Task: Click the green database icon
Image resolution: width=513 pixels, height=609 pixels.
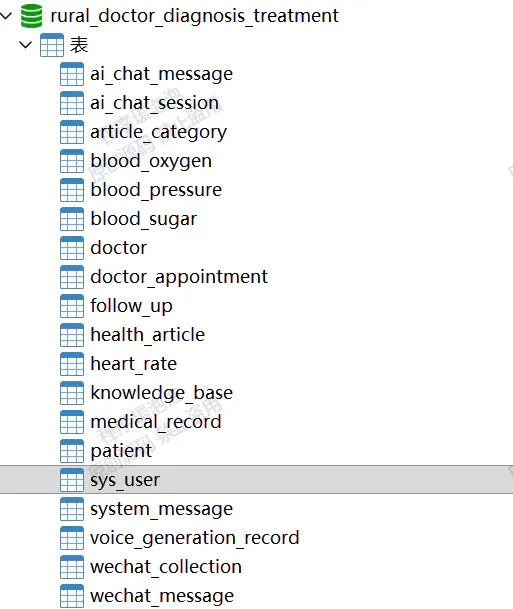Action: click(31, 16)
